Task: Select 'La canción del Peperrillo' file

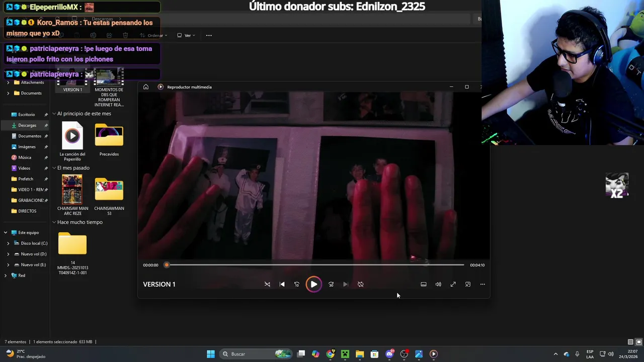Action: [72, 141]
